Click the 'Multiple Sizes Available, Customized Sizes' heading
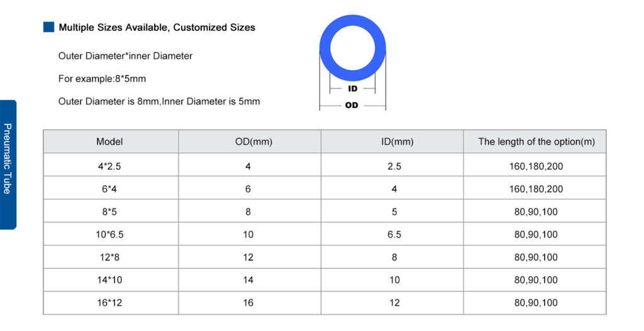644x331 pixels. pyautogui.click(x=157, y=28)
